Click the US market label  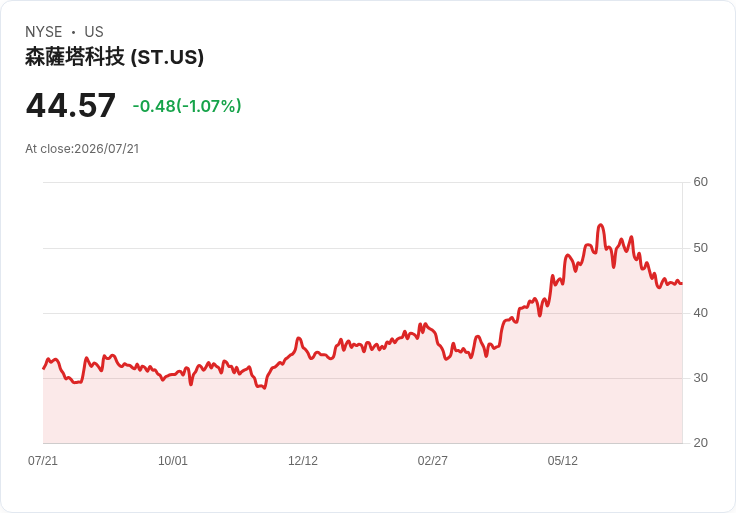point(94,32)
